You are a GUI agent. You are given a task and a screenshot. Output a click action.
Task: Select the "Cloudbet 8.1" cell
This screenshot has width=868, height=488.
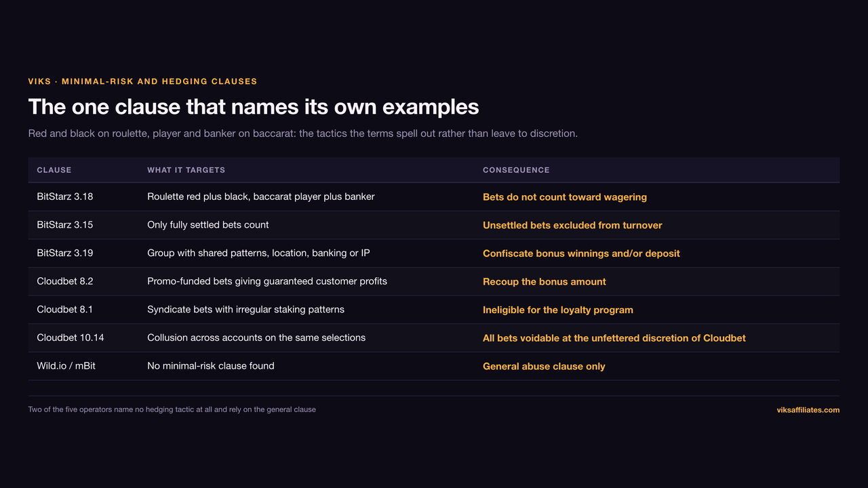tap(64, 309)
